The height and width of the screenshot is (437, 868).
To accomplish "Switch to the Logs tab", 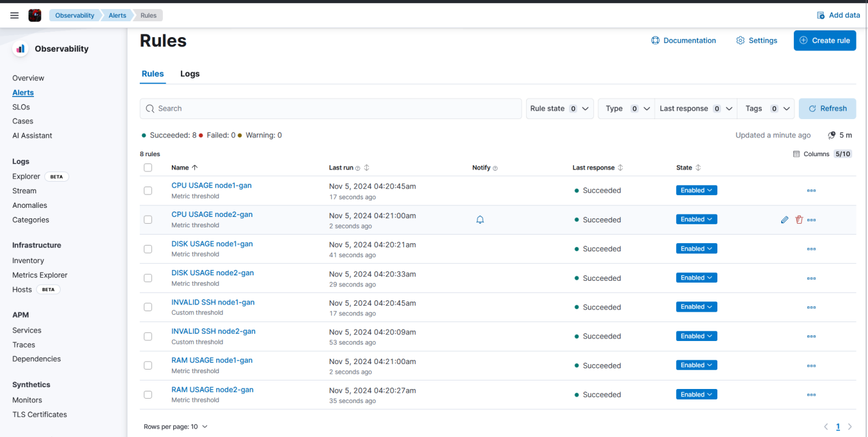I will click(x=190, y=74).
